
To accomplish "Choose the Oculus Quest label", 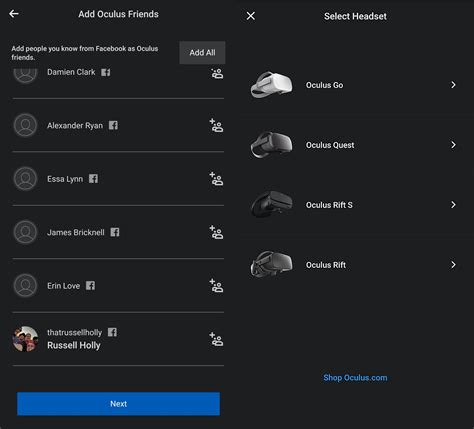I will (x=330, y=145).
